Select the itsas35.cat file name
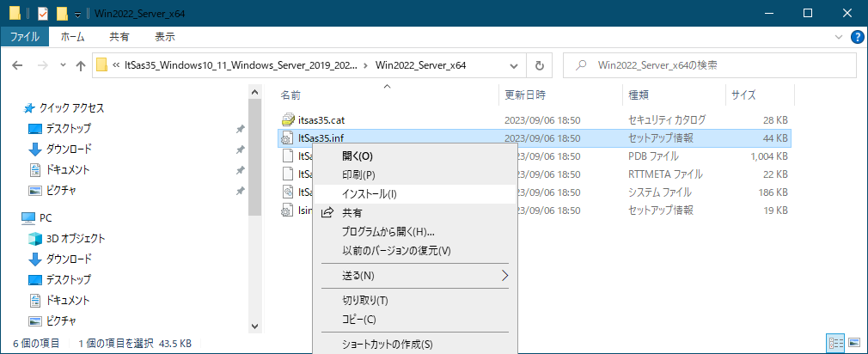This screenshot has width=868, height=354. 321,119
